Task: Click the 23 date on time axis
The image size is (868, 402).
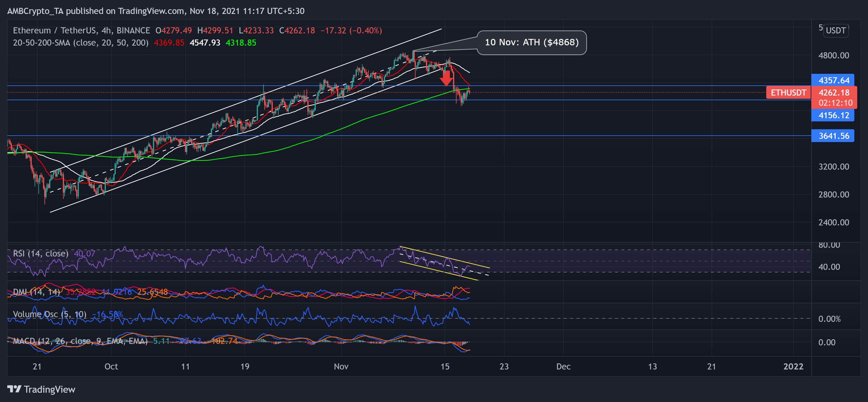Action: coord(504,366)
